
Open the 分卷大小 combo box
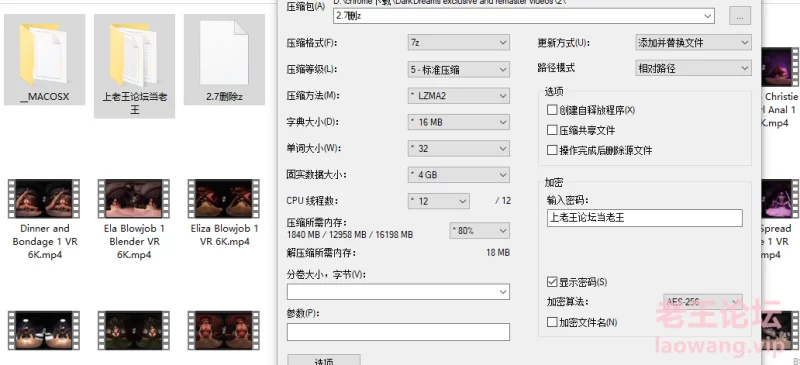(x=398, y=291)
